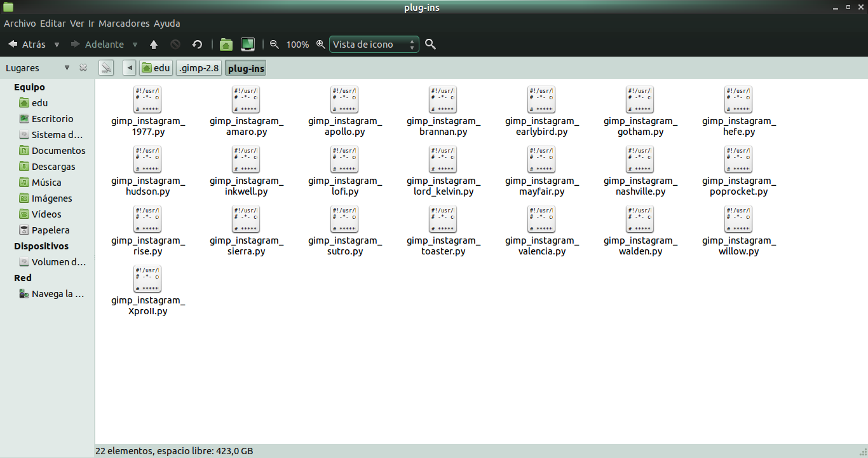Reload the current folder

[197, 45]
